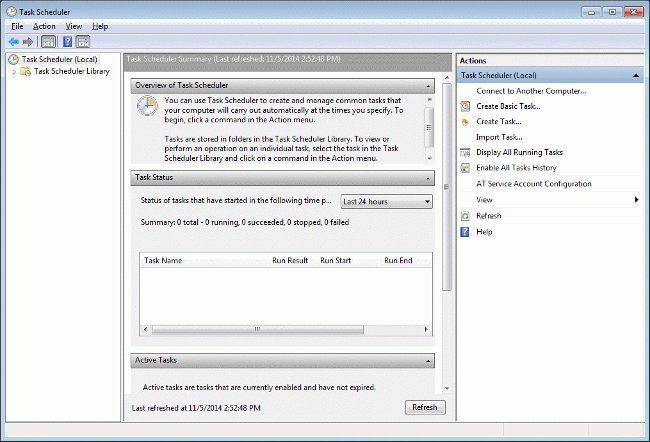Click the Create Basic Task icon

[465, 107]
